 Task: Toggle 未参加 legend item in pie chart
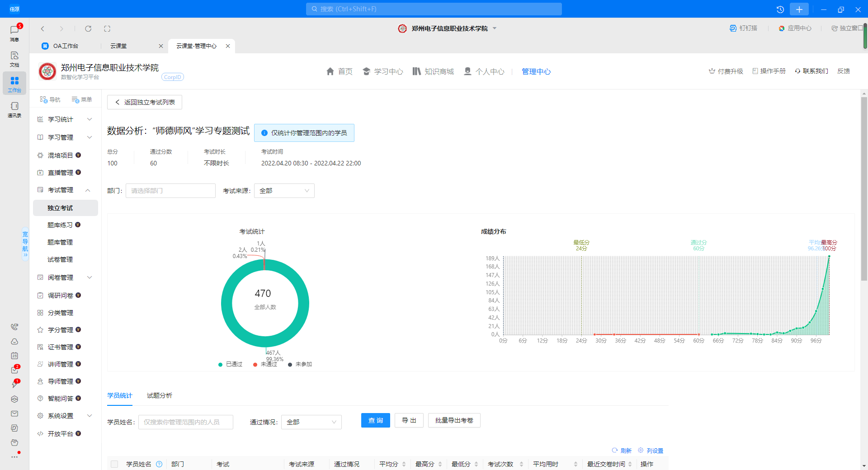(300, 364)
